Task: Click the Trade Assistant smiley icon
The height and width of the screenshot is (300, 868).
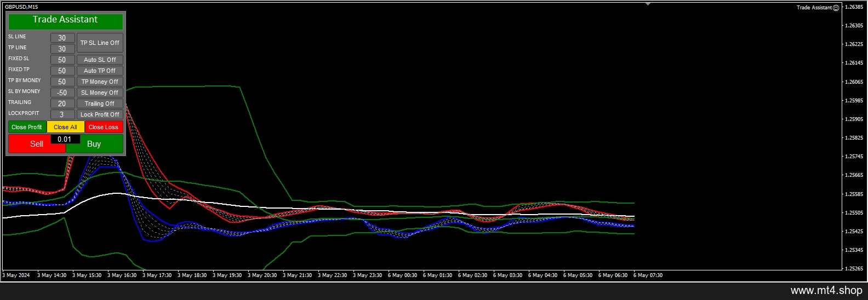Action: (x=836, y=8)
